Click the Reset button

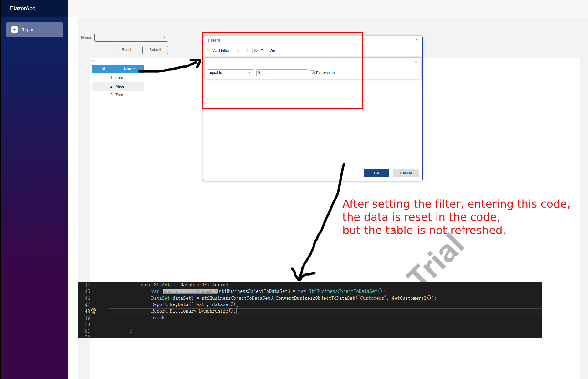coord(126,50)
